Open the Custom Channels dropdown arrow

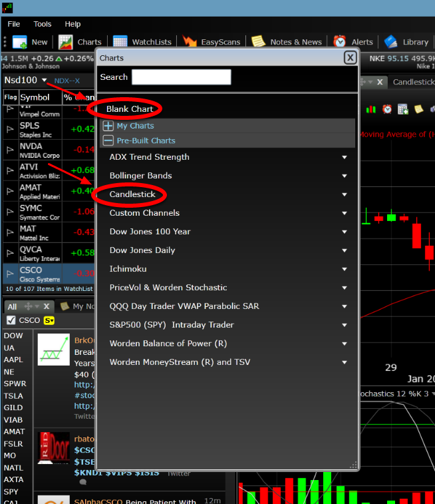[345, 213]
